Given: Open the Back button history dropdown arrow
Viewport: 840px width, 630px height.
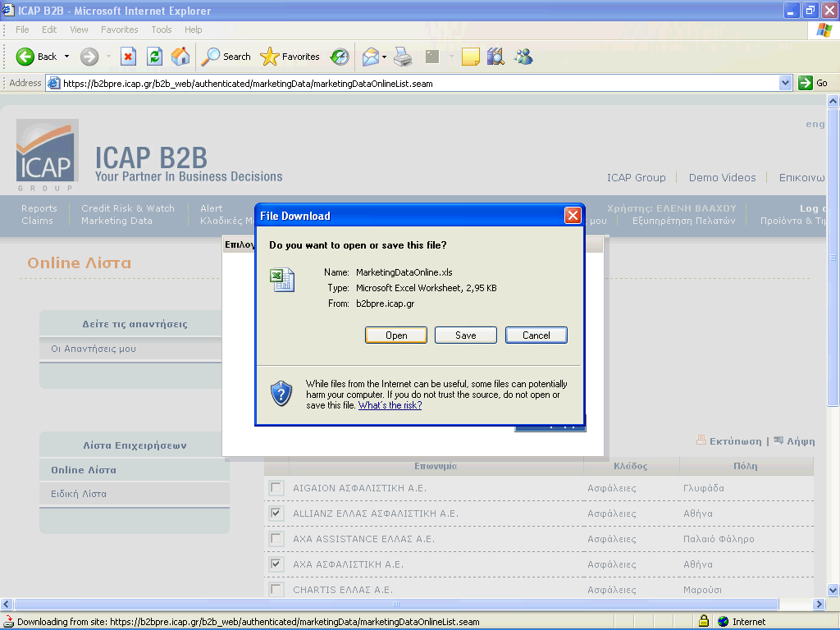Looking at the screenshot, I should click(x=67, y=57).
